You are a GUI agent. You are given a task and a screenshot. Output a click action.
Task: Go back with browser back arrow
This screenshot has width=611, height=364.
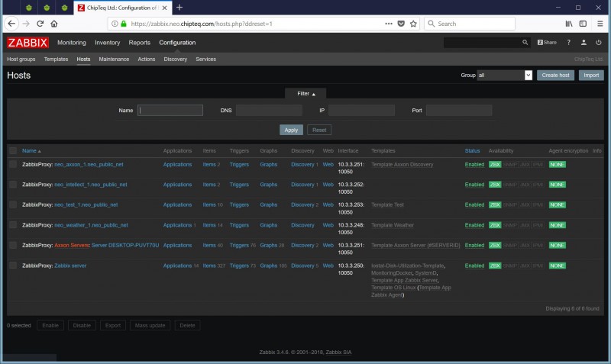(x=11, y=24)
